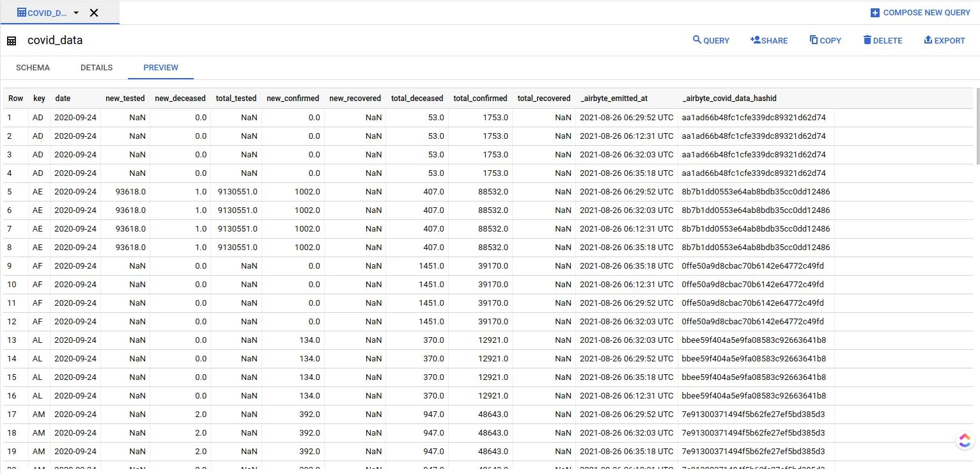This screenshot has height=474, width=980.
Task: Select the hash ID in row 5
Action: pyautogui.click(x=756, y=192)
